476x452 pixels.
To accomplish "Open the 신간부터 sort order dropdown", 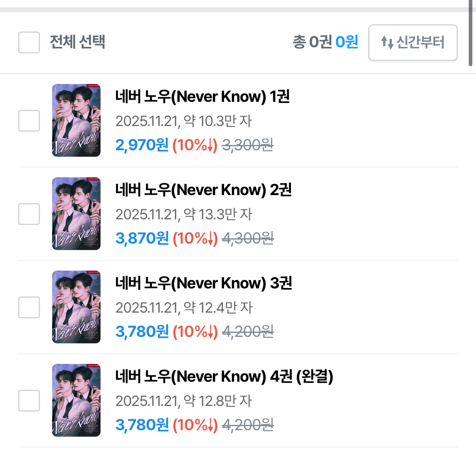I will [413, 42].
